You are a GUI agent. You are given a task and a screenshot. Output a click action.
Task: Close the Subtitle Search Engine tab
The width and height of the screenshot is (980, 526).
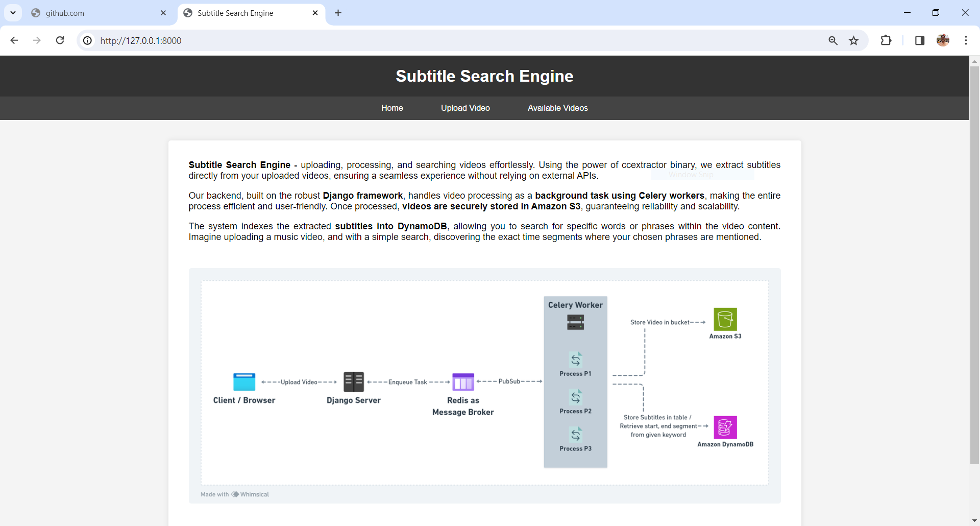click(x=315, y=13)
